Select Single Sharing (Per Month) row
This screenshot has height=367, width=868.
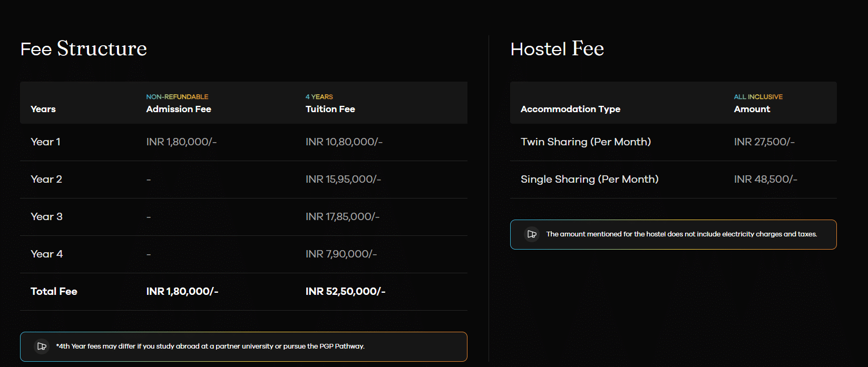[589, 179]
